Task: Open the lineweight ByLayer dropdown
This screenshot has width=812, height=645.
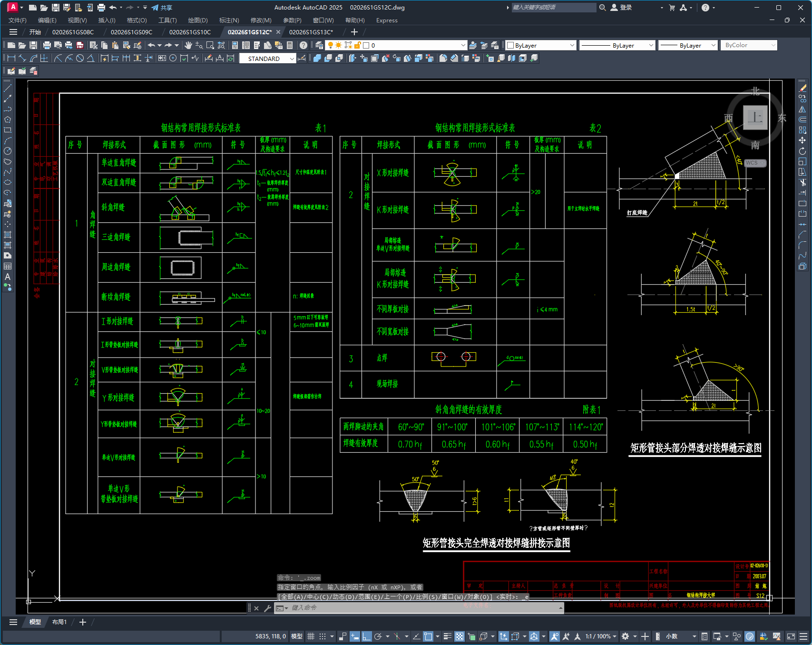Action: 714,45
